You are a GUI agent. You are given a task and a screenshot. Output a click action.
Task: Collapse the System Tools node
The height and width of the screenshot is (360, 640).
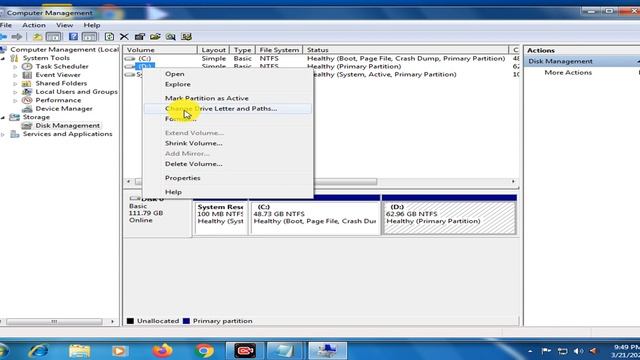coord(3,58)
